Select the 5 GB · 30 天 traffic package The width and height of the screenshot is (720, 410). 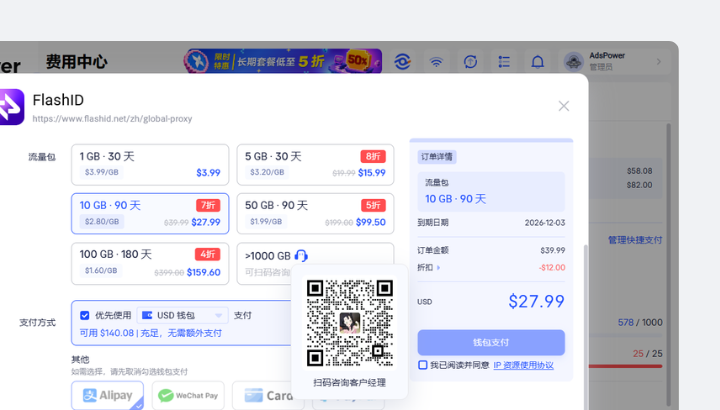point(315,165)
